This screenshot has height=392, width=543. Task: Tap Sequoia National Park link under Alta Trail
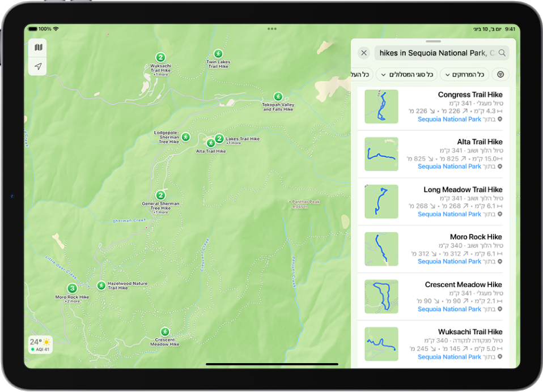pyautogui.click(x=449, y=167)
